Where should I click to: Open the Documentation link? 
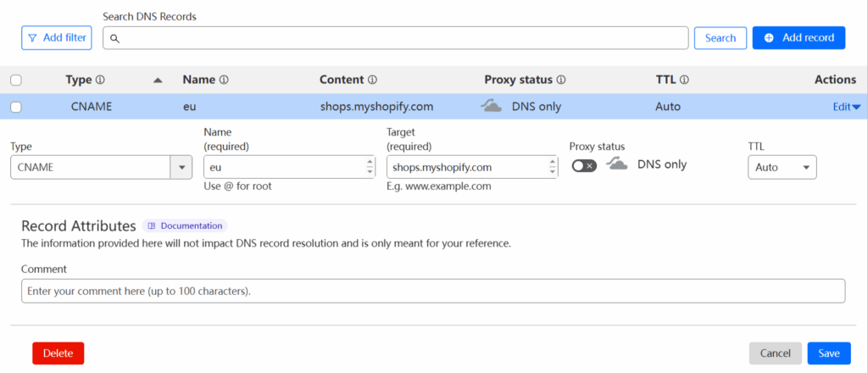click(185, 225)
